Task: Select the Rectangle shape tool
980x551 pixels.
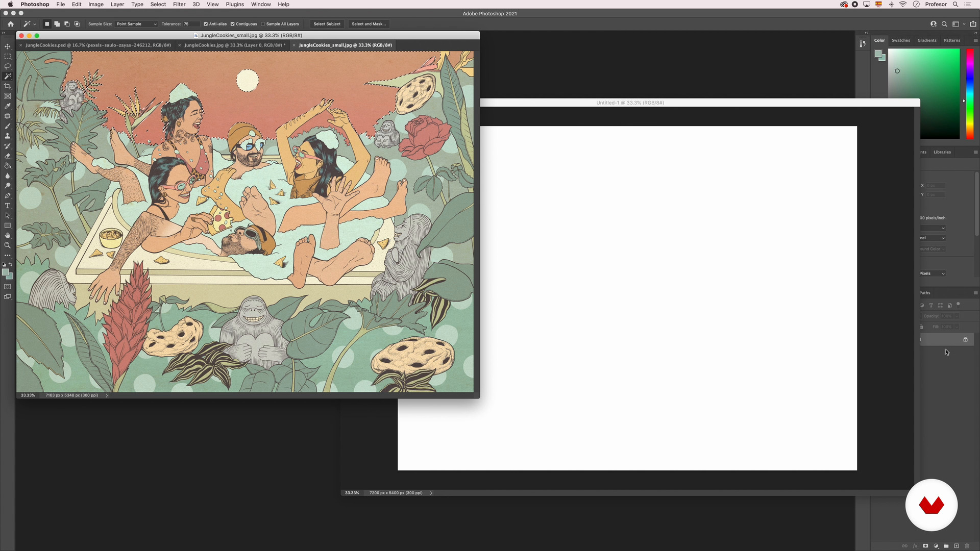Action: click(8, 226)
